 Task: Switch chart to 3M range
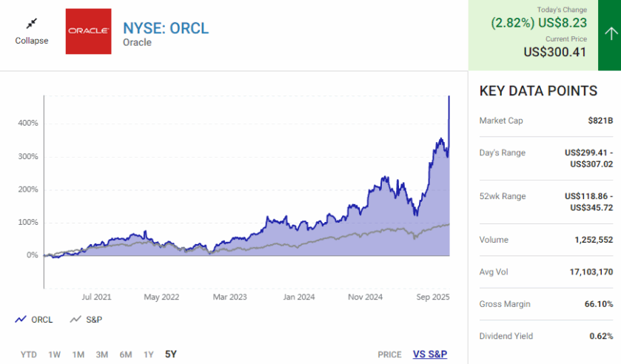click(x=102, y=354)
